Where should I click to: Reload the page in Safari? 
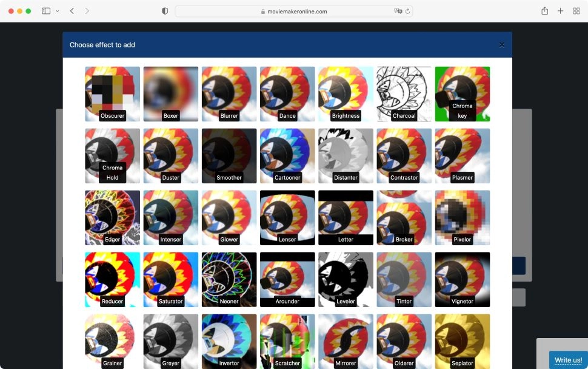[407, 12]
